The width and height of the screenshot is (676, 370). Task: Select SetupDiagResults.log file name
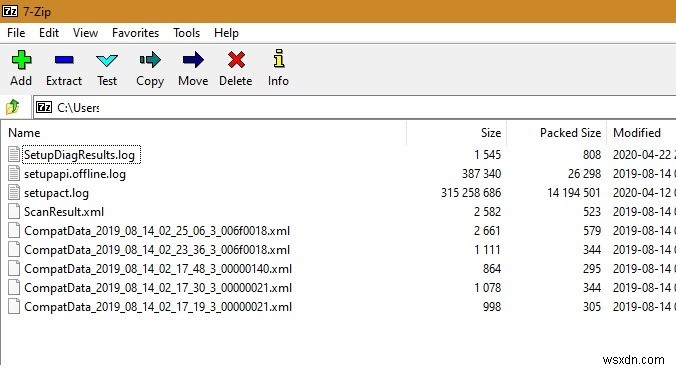point(79,155)
